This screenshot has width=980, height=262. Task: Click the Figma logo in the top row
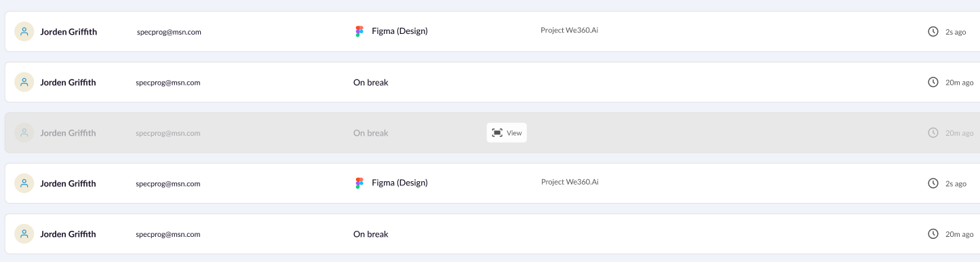pyautogui.click(x=359, y=31)
